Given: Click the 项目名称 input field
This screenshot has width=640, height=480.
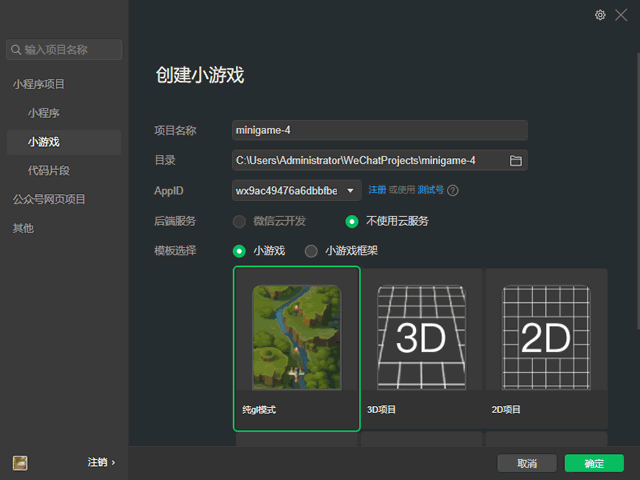Looking at the screenshot, I should [x=379, y=130].
